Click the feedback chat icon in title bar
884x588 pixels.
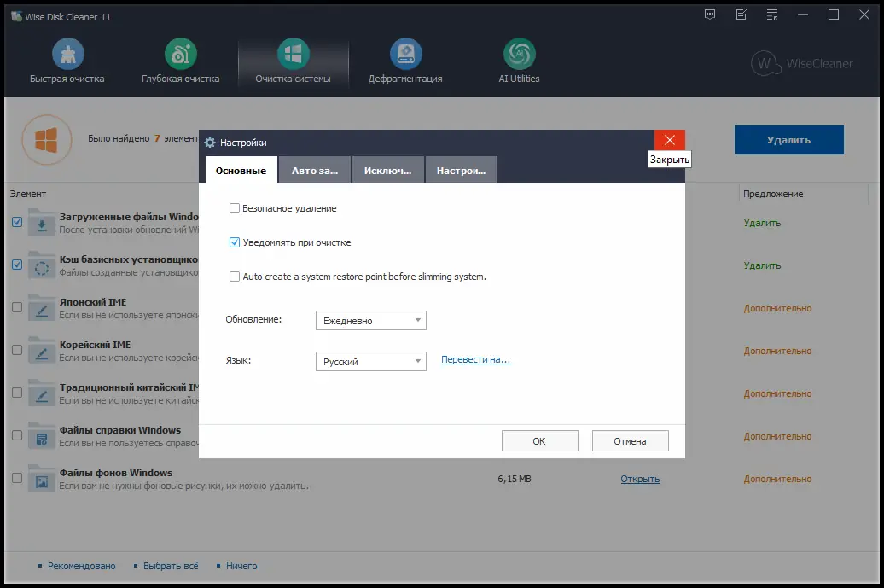coord(710,15)
